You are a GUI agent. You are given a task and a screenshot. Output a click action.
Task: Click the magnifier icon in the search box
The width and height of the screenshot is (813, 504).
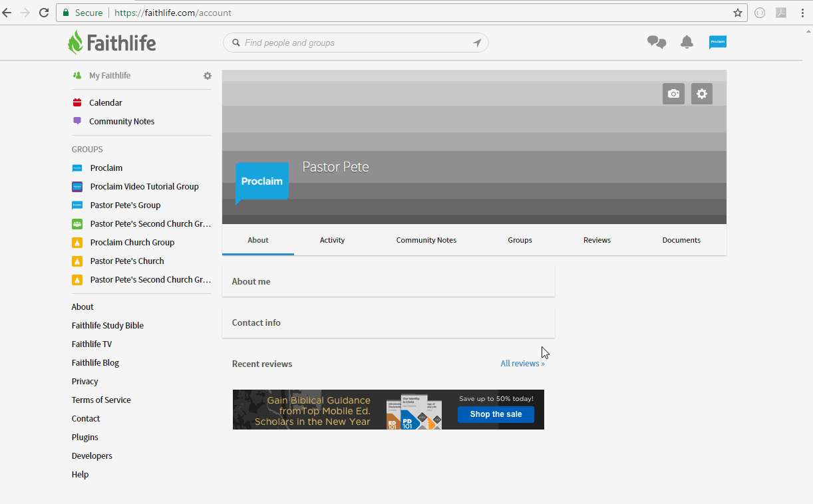click(x=236, y=43)
